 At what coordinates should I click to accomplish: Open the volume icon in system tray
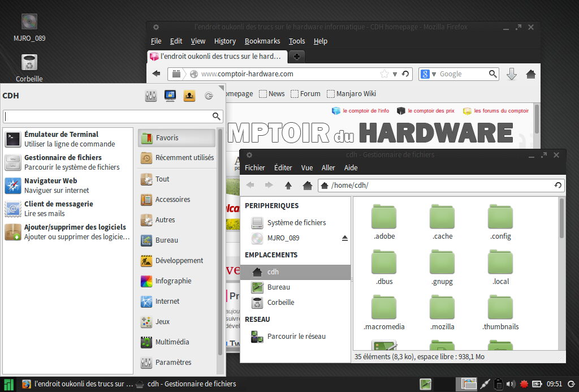coord(511,384)
